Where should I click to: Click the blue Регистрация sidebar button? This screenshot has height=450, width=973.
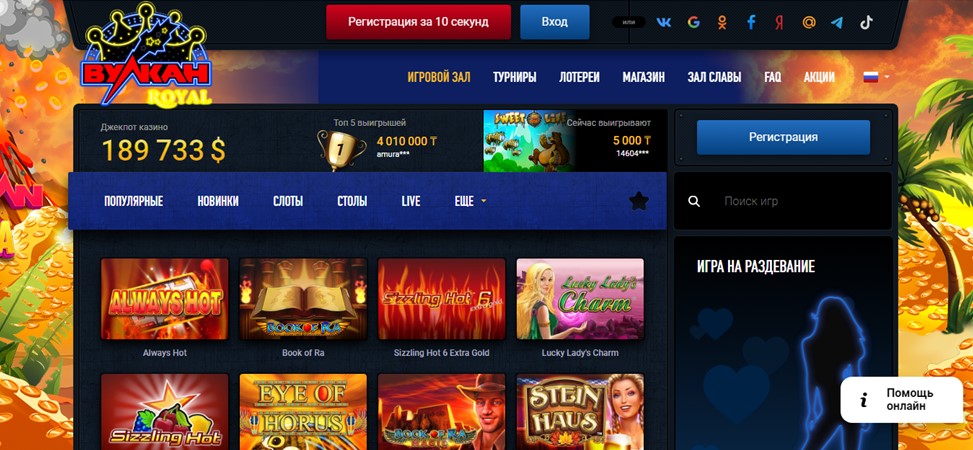pos(783,137)
